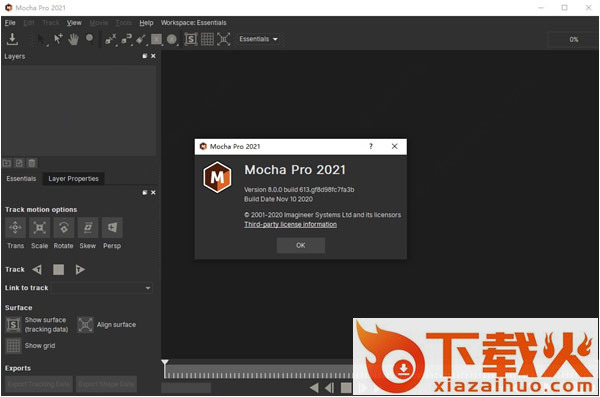Click the timeline stop playback button
This screenshot has width=600, height=397.
pyautogui.click(x=346, y=388)
